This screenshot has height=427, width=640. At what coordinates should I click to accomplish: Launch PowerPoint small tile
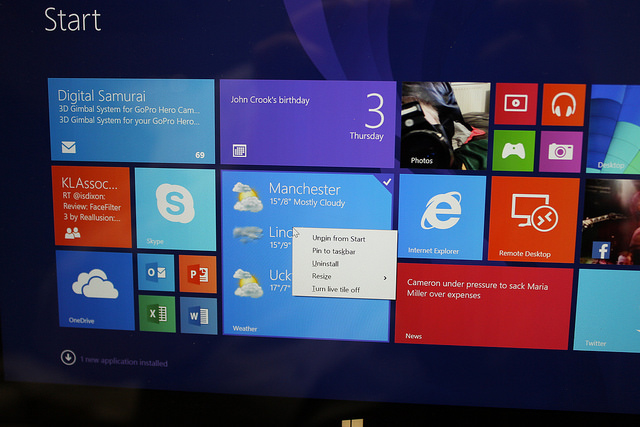click(x=198, y=274)
